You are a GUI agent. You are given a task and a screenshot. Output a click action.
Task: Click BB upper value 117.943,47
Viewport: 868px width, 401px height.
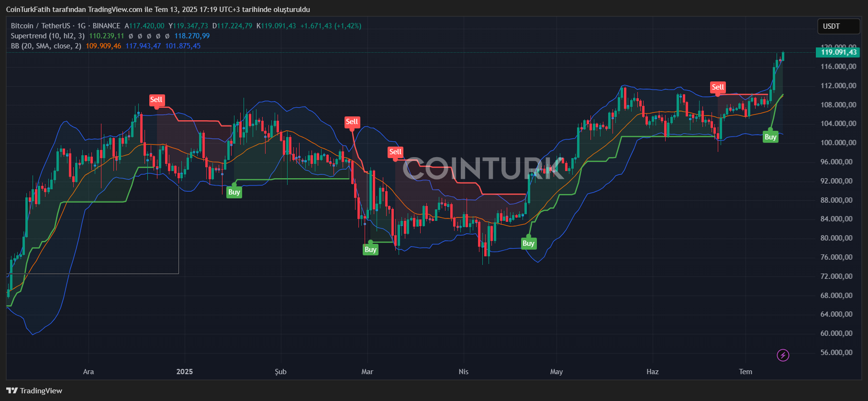pyautogui.click(x=143, y=46)
